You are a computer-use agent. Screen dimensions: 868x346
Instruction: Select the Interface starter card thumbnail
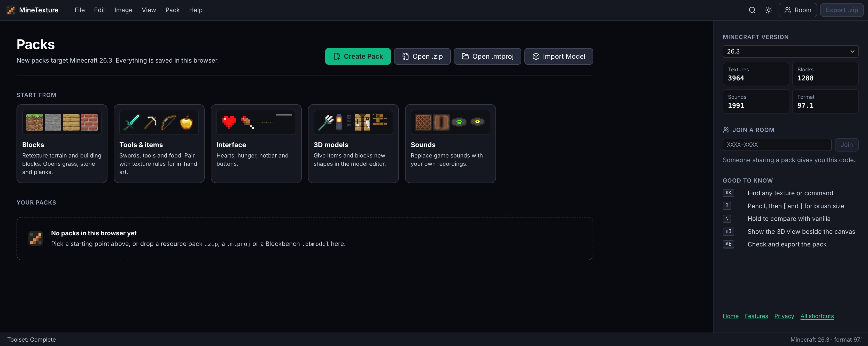click(x=256, y=122)
